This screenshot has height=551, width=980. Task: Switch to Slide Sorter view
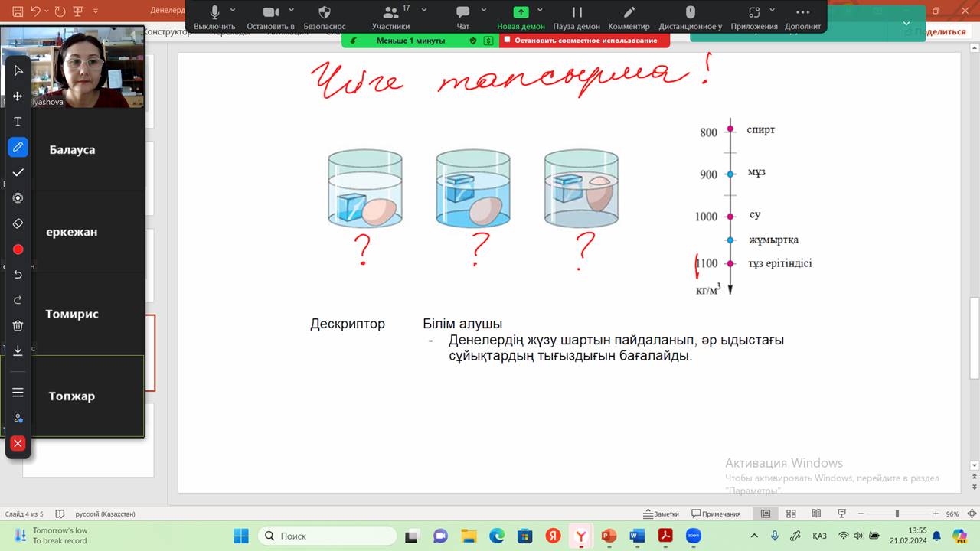point(791,514)
